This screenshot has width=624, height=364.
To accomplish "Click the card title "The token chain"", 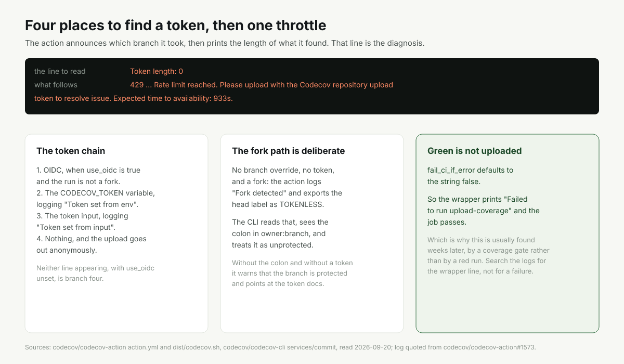I will coord(71,151).
